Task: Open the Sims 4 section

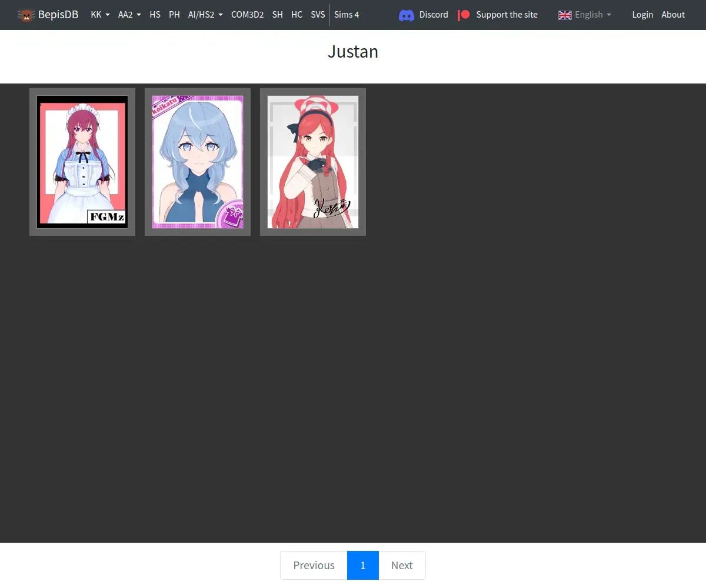Action: 347,15
